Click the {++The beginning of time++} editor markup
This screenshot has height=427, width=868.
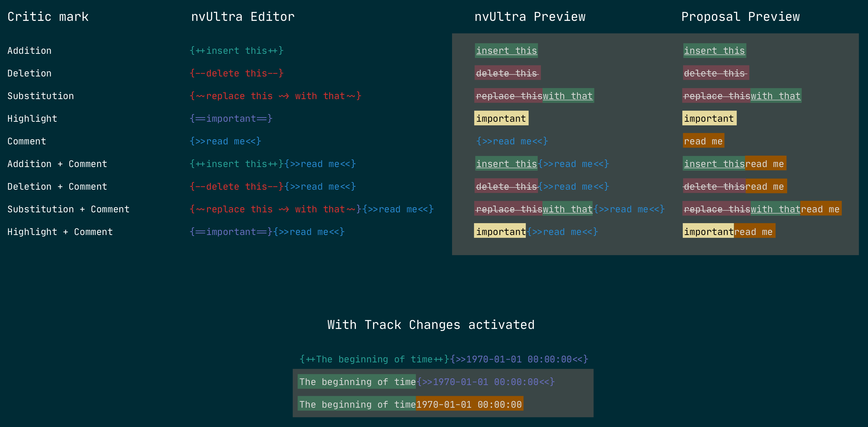(x=374, y=359)
